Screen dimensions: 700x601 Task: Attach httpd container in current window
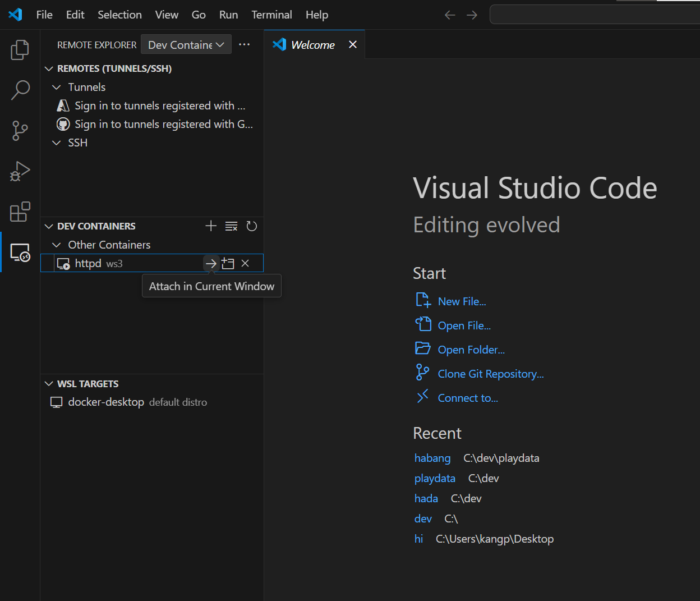pyautogui.click(x=211, y=263)
